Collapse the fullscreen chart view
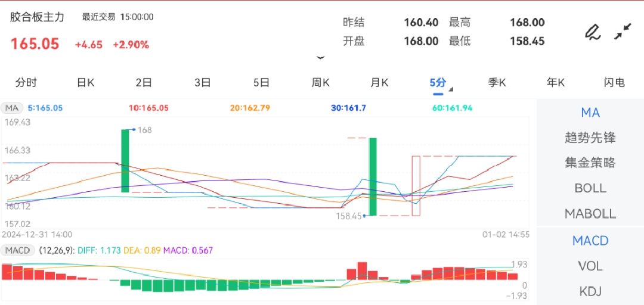The height and width of the screenshot is (305, 644). pyautogui.click(x=623, y=32)
